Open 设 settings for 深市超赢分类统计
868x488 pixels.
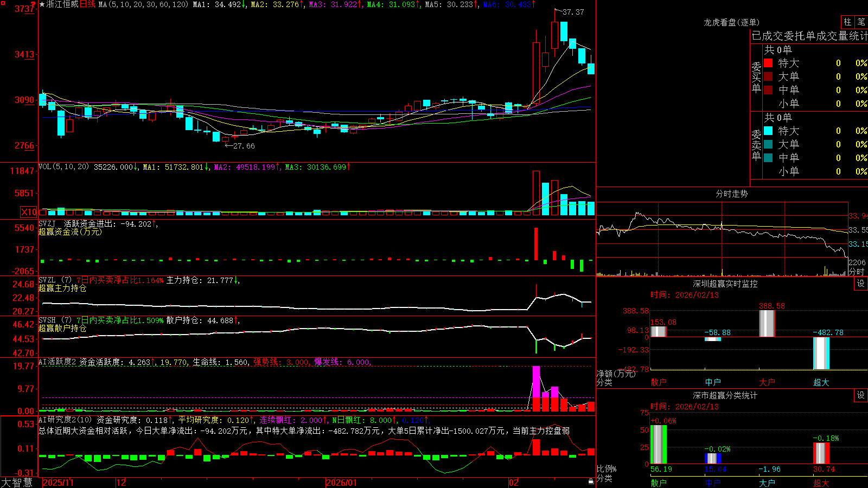tap(860, 395)
